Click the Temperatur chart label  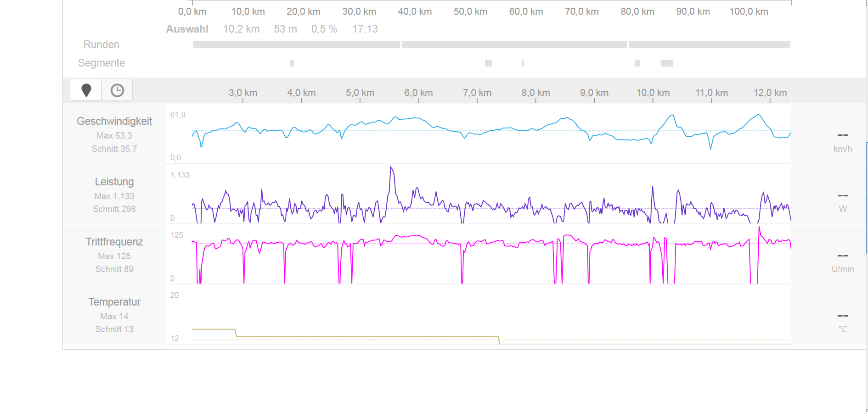pyautogui.click(x=114, y=302)
